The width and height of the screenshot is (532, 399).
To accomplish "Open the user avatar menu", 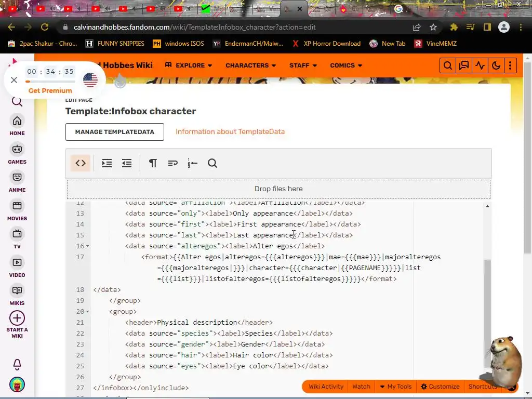I will point(17,384).
